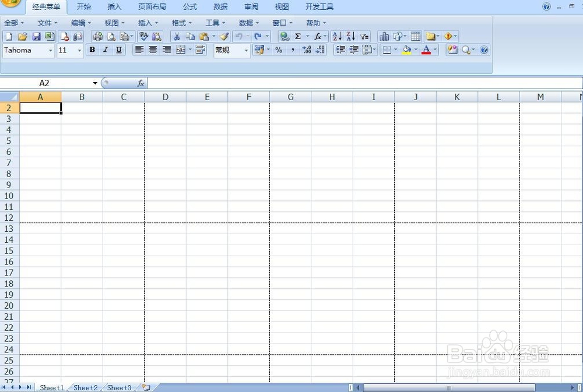583x392 pixels.
Task: Open the fill color dropdown arrow
Action: 415,50
